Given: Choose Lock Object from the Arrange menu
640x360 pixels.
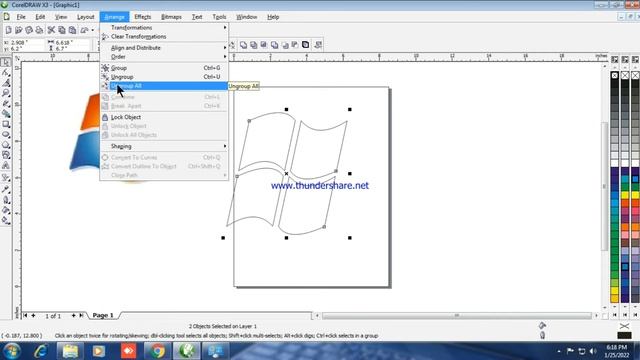Looking at the screenshot, I should (164, 117).
